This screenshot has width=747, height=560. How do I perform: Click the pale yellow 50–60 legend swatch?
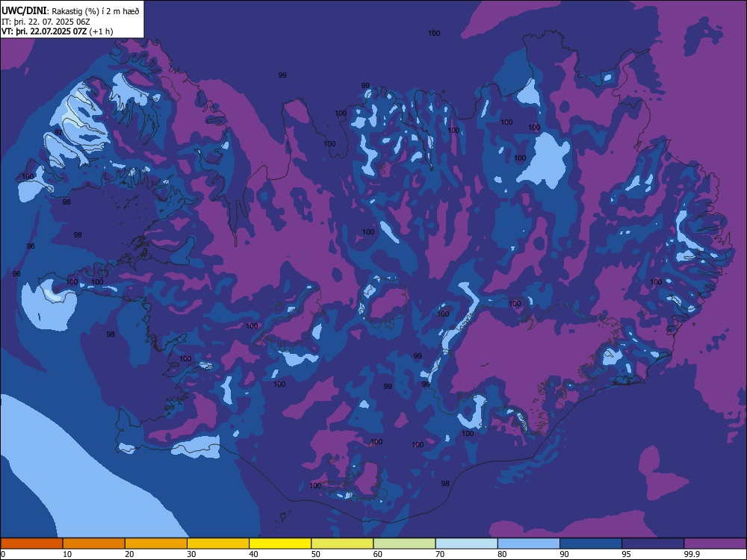coord(343,544)
